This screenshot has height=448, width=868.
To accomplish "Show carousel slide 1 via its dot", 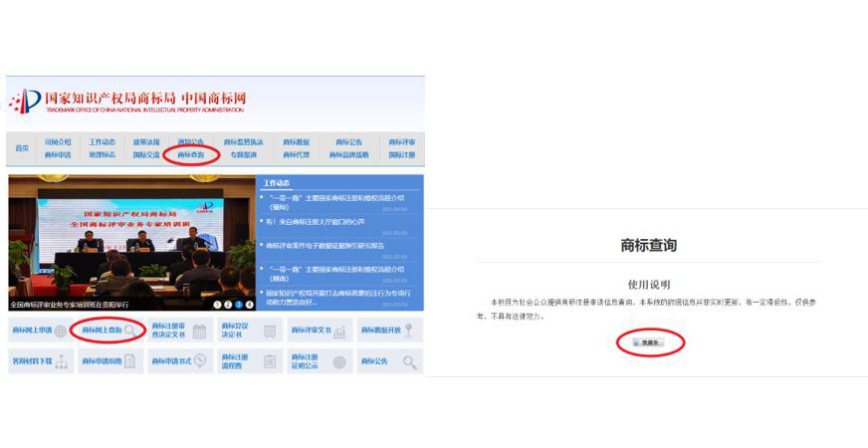I will point(217,305).
